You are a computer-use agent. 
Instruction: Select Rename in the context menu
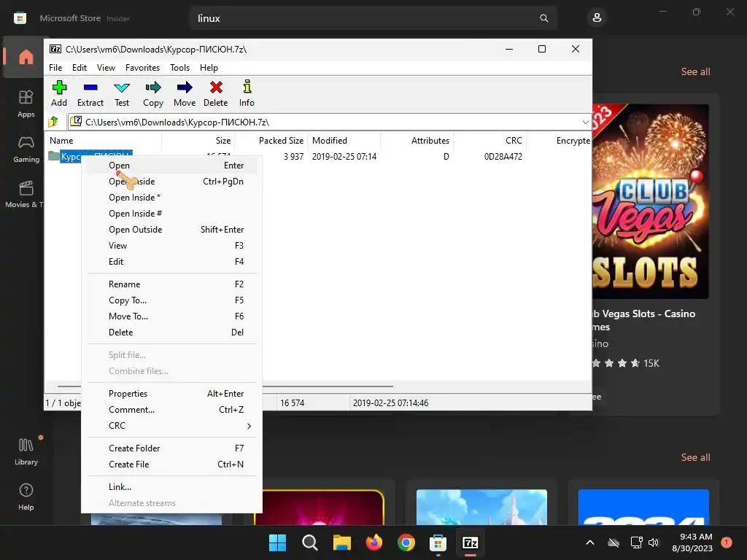[x=171, y=284]
